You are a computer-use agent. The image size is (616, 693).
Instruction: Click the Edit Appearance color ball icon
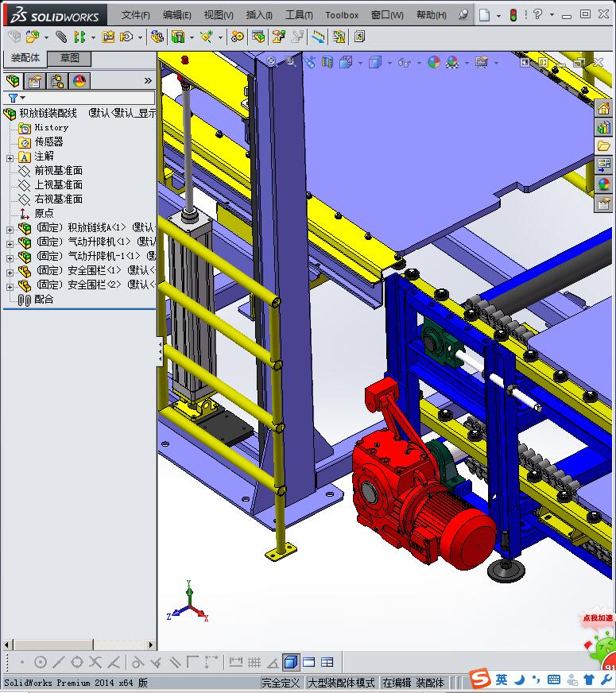434,62
